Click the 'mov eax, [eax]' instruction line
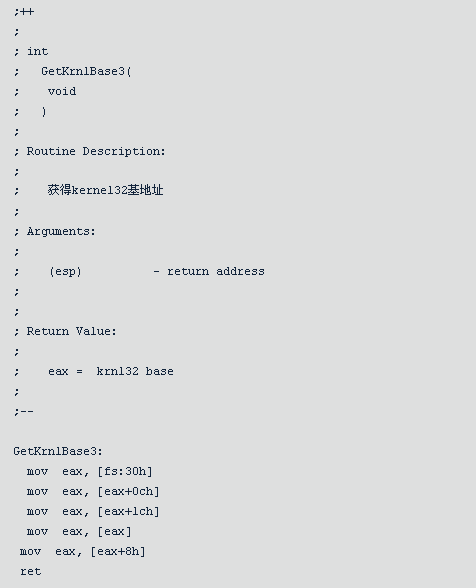The image size is (476, 588). (x=79, y=531)
